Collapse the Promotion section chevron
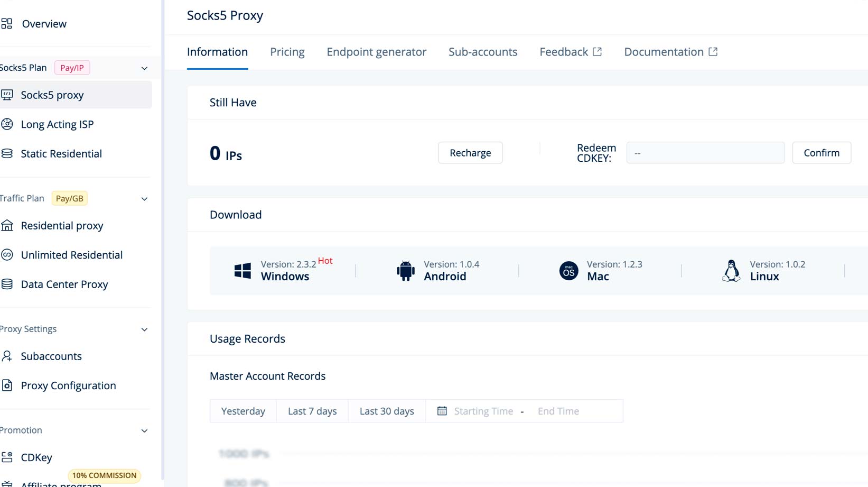The width and height of the screenshot is (868, 487). pos(144,430)
